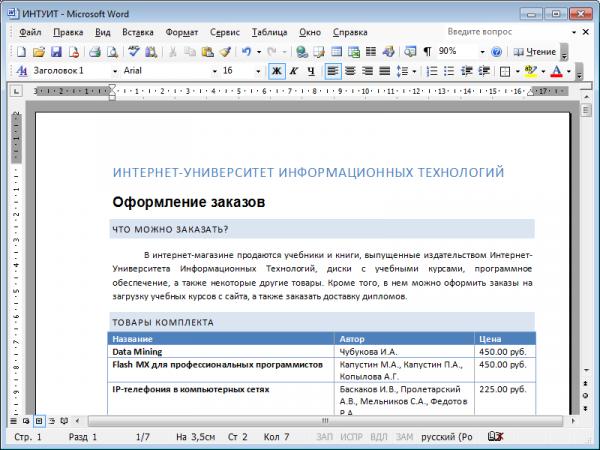Click the 'Data Mining' table cell
600x450 pixels.
click(221, 351)
